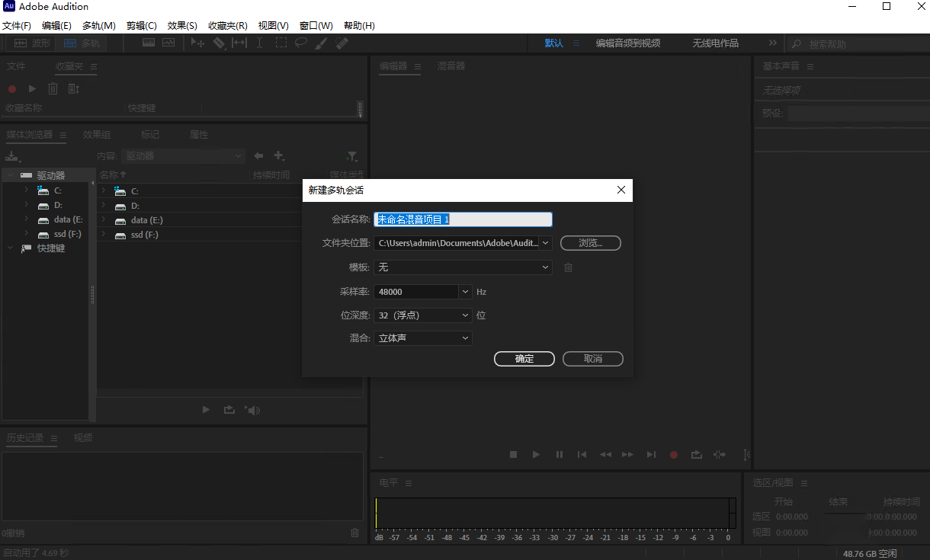Viewport: 930px width, 560px height.
Task: Select the Slip tool
Action: pos(239,43)
